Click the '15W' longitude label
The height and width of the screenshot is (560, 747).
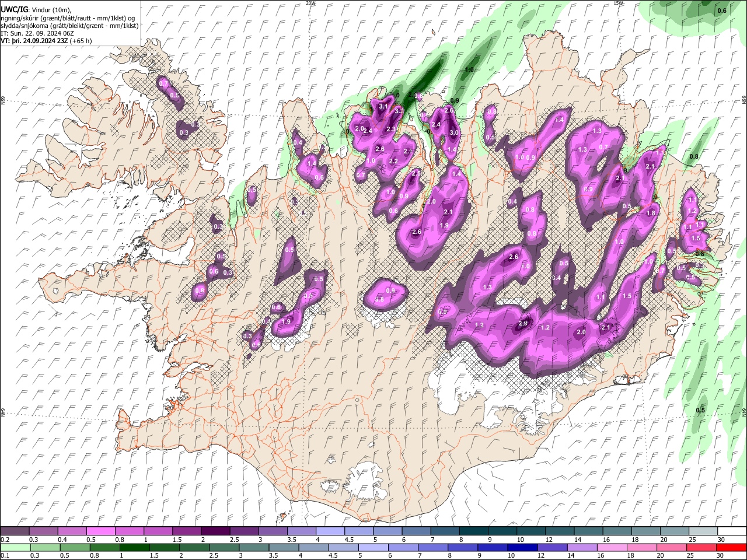click(x=618, y=3)
